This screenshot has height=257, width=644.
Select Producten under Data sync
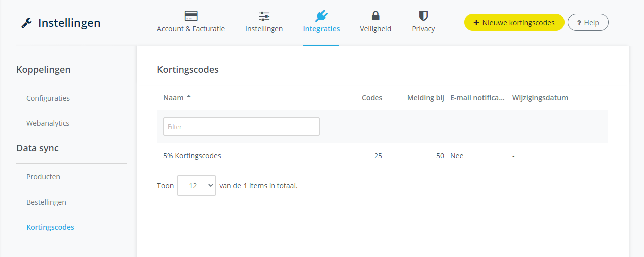(x=43, y=177)
